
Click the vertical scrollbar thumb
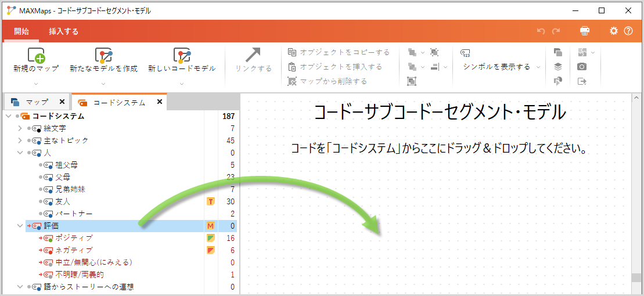click(x=636, y=277)
